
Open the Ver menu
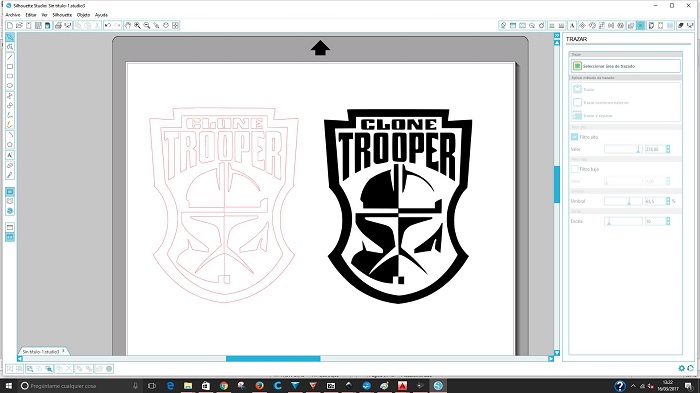pos(44,15)
